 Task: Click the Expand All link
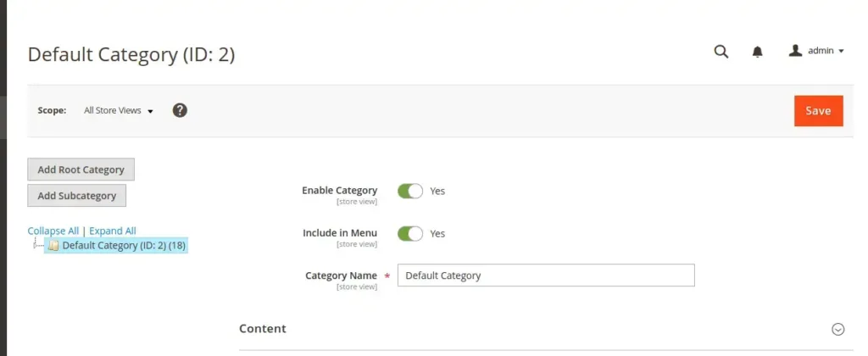coord(113,231)
